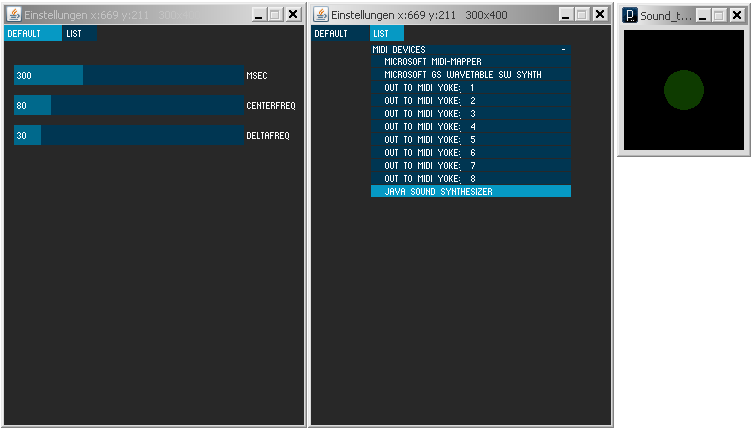This screenshot has height=431, width=755.
Task: Choose Java Sound Synthesizer entry
Action: tap(470, 191)
